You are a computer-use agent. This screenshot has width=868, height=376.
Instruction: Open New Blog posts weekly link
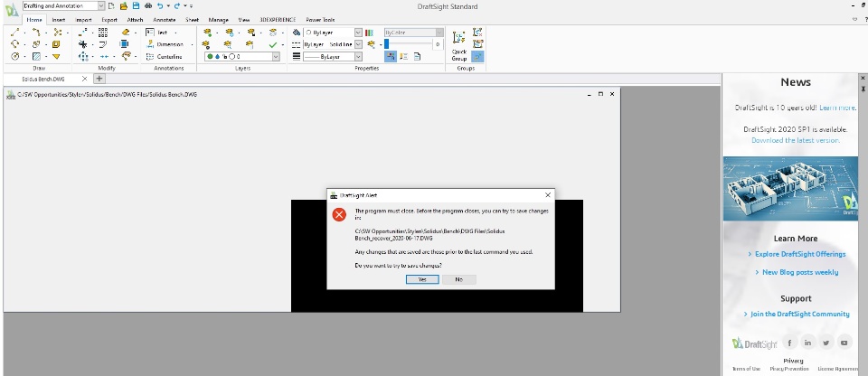tap(800, 272)
